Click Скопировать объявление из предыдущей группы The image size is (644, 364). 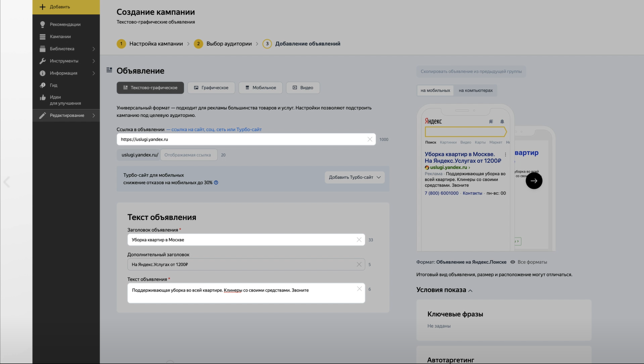pyautogui.click(x=471, y=71)
